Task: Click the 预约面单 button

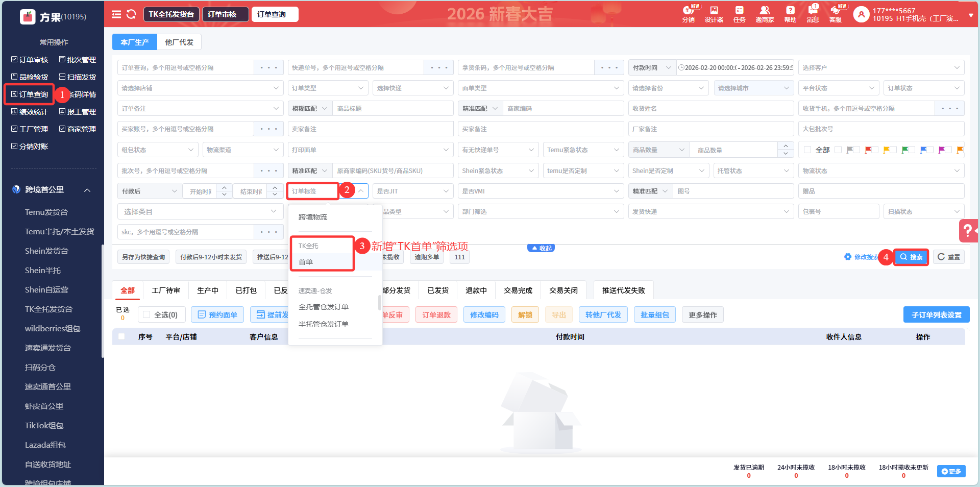Action: [217, 315]
